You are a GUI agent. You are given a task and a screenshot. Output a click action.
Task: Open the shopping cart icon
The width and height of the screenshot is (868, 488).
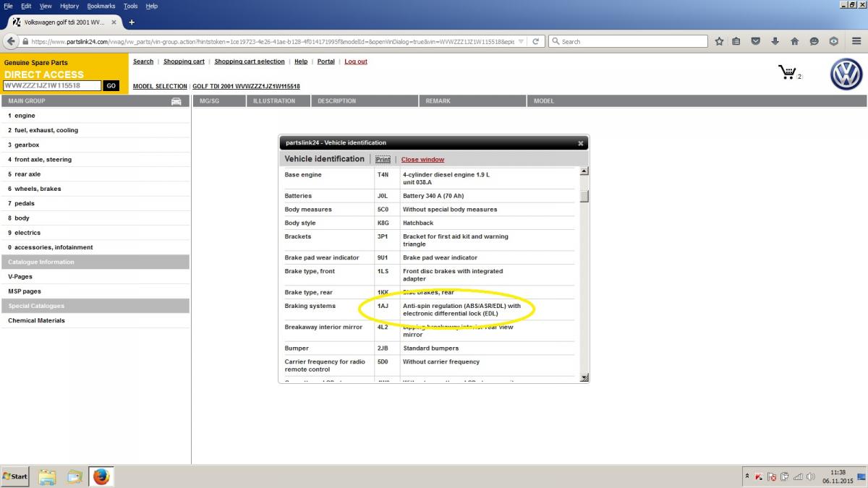pyautogui.click(x=786, y=72)
